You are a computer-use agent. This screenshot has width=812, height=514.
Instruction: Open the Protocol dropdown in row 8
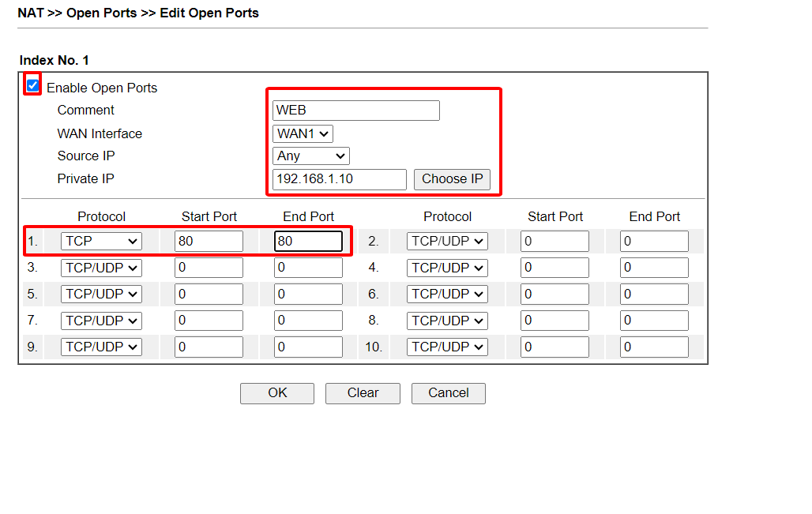tap(447, 321)
